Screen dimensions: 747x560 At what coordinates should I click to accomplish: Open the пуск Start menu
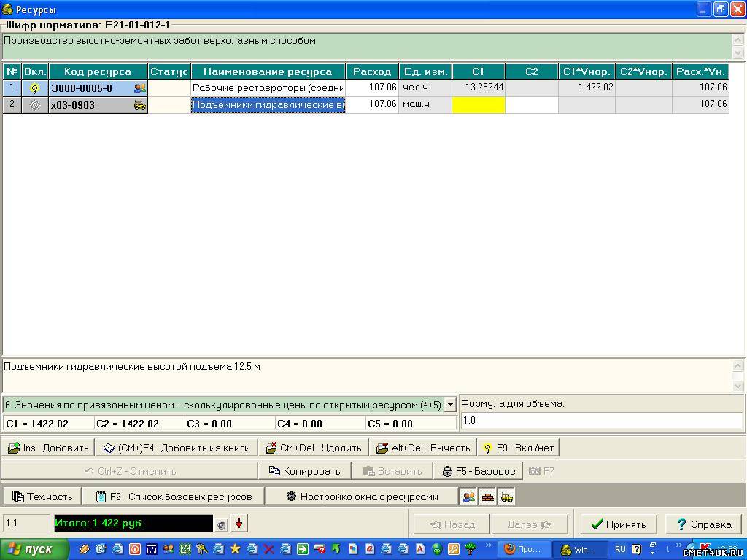tap(34, 550)
